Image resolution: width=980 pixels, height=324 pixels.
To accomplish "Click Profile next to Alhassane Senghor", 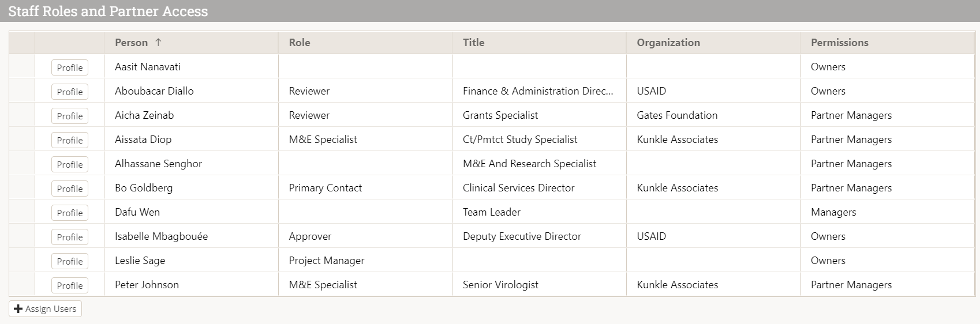I will point(70,164).
